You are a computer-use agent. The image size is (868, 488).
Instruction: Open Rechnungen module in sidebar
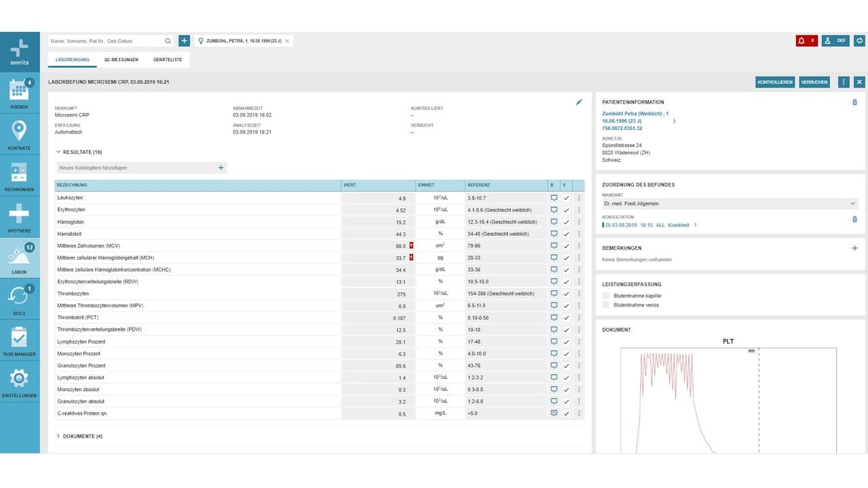[20, 176]
